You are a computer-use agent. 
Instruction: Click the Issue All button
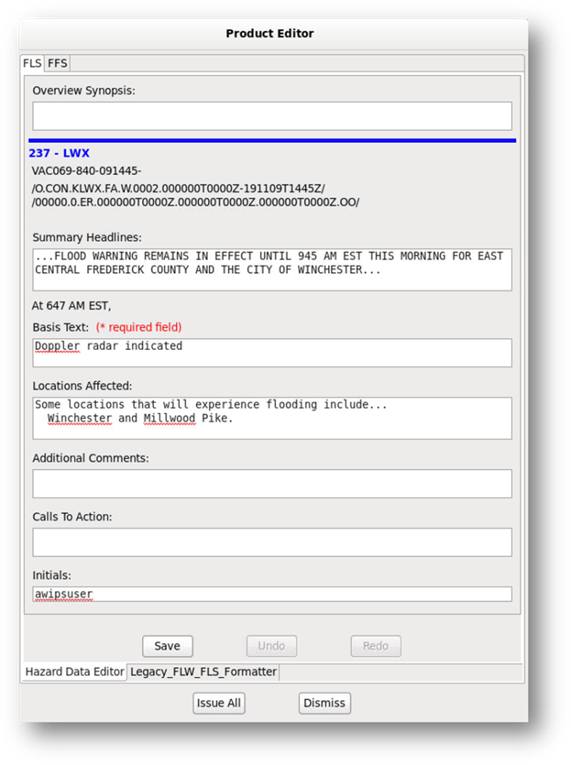tap(219, 703)
